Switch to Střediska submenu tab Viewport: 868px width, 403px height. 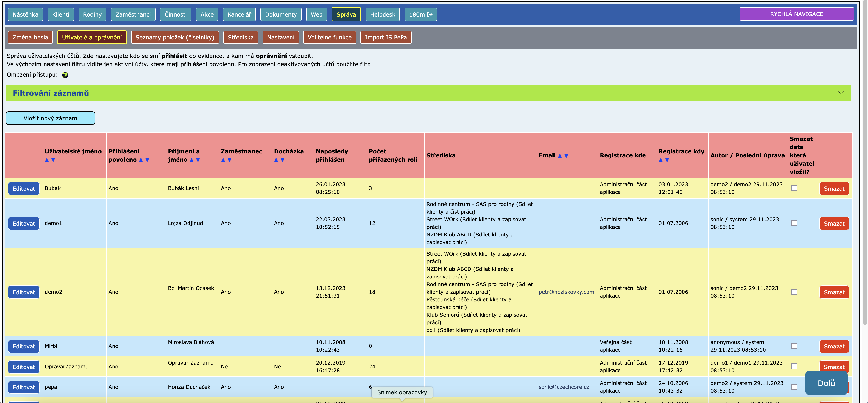tap(240, 37)
